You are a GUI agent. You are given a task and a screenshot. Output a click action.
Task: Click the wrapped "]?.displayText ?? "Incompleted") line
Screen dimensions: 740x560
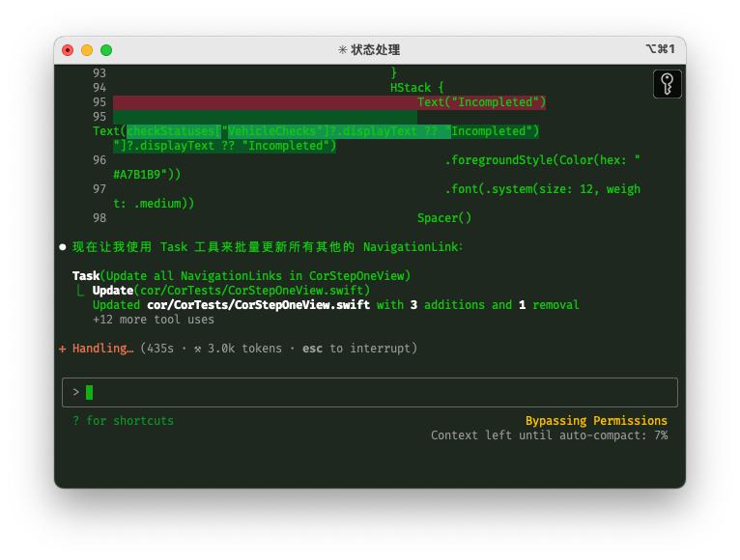tap(225, 146)
